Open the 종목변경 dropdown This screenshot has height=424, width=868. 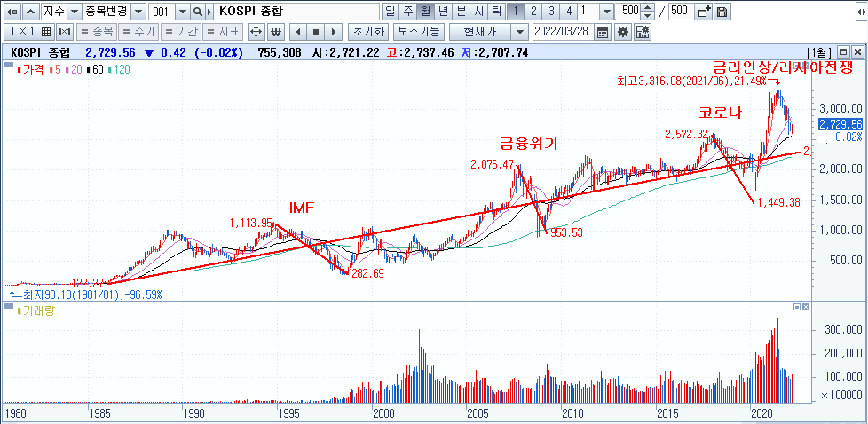pyautogui.click(x=139, y=11)
